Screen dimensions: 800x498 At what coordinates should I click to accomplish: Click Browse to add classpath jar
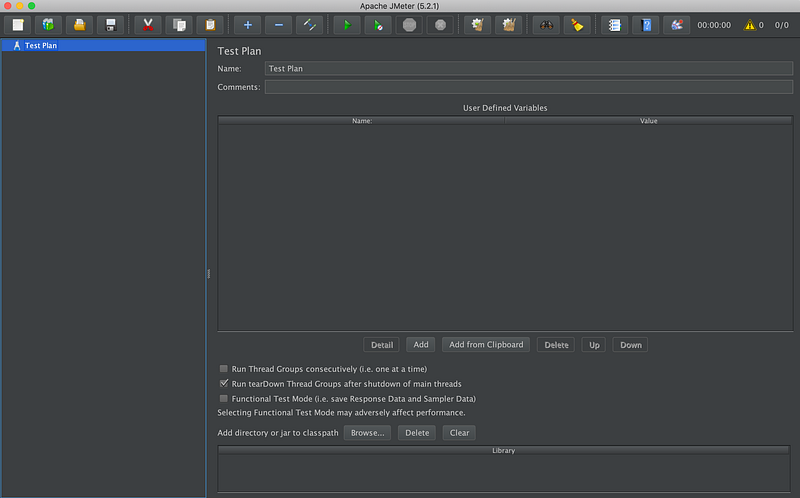coord(367,433)
